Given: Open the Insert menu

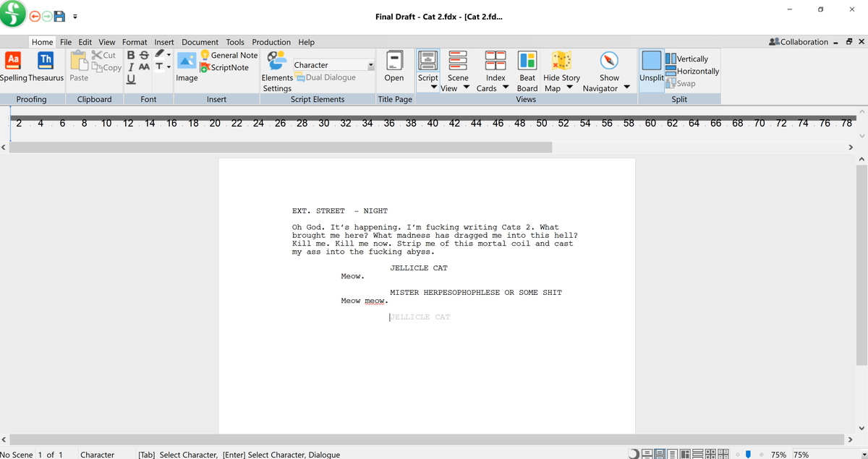Looking at the screenshot, I should click(164, 42).
